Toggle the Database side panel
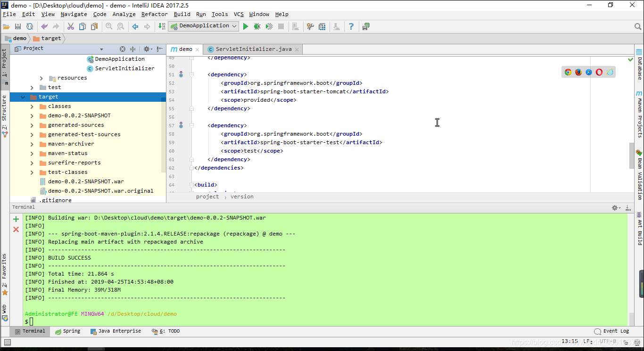This screenshot has width=644, height=351. 639,65
